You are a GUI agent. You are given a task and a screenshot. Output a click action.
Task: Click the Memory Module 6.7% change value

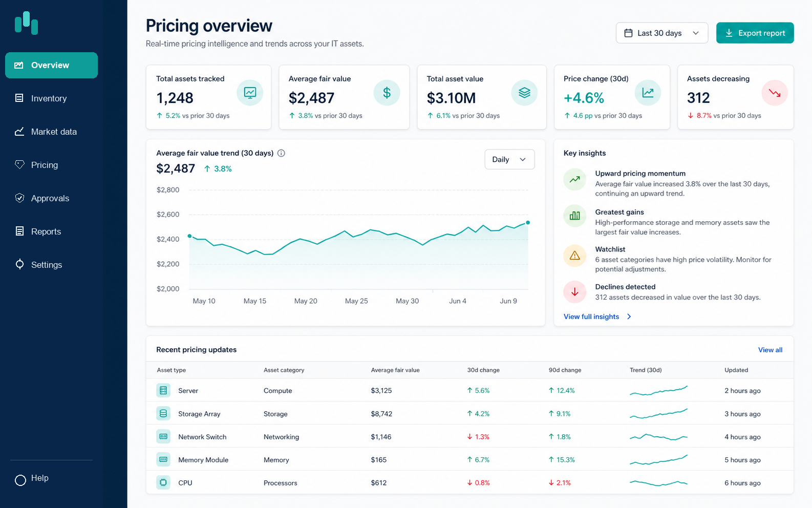pyautogui.click(x=478, y=460)
